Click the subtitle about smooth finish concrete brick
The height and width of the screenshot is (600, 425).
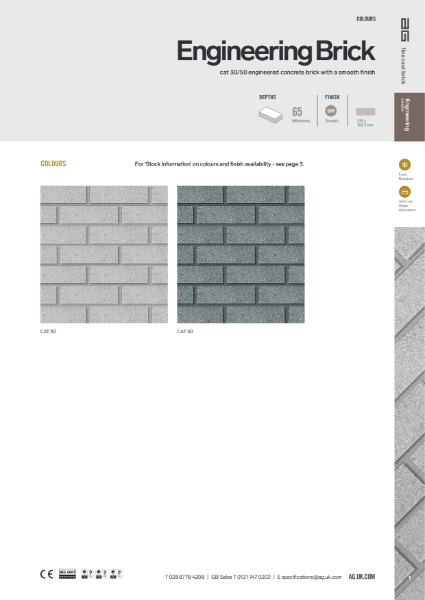click(x=297, y=72)
